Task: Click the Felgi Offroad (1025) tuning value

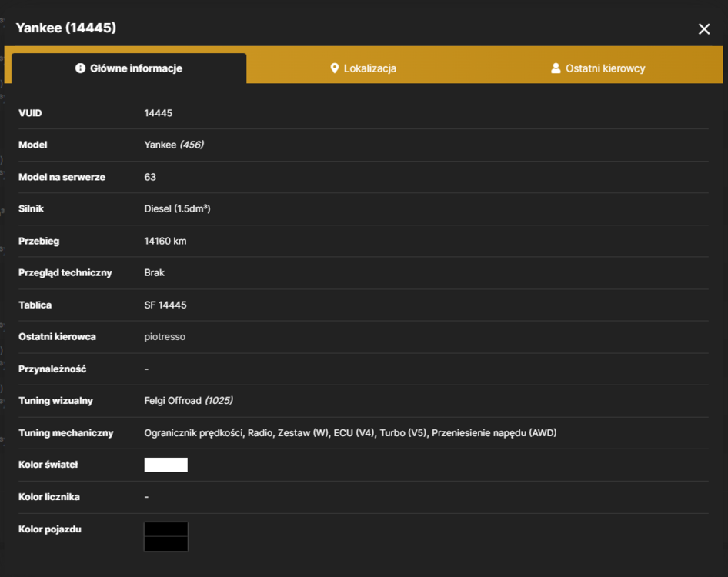Action: pyautogui.click(x=189, y=401)
